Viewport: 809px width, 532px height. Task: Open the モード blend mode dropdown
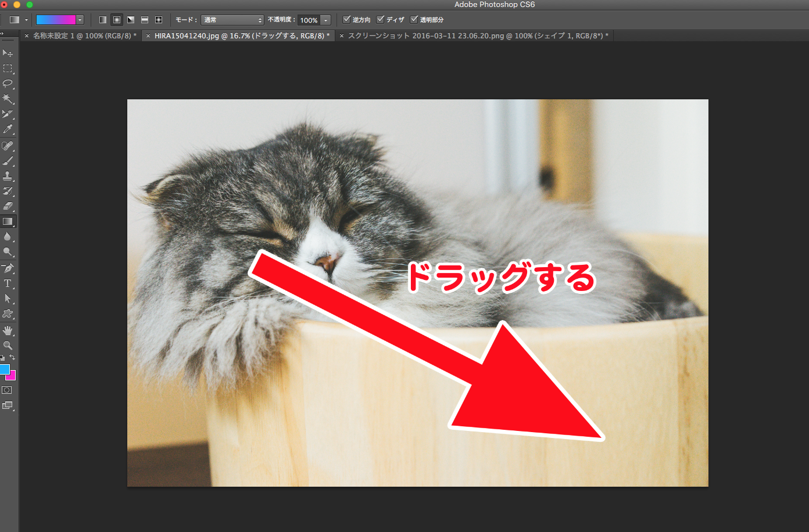(232, 20)
